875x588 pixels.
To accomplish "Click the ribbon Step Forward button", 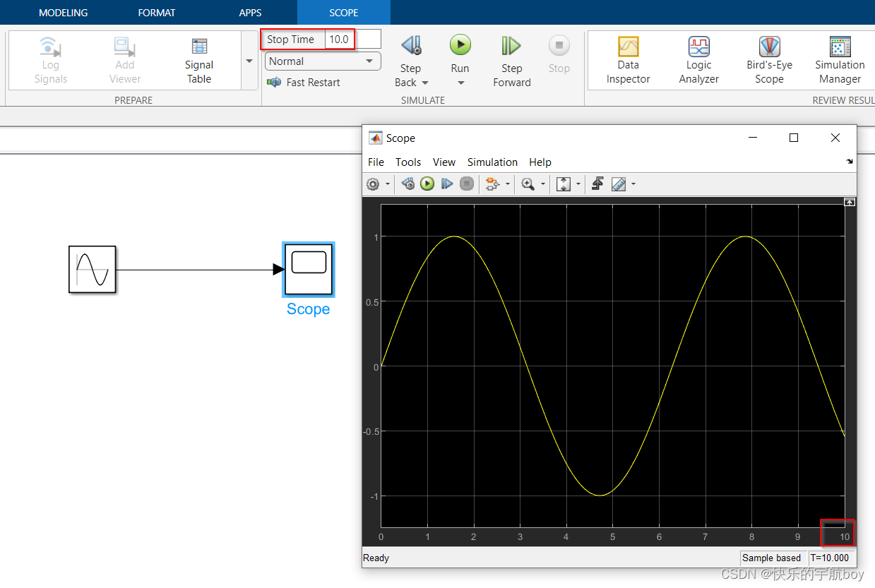I will 511,61.
